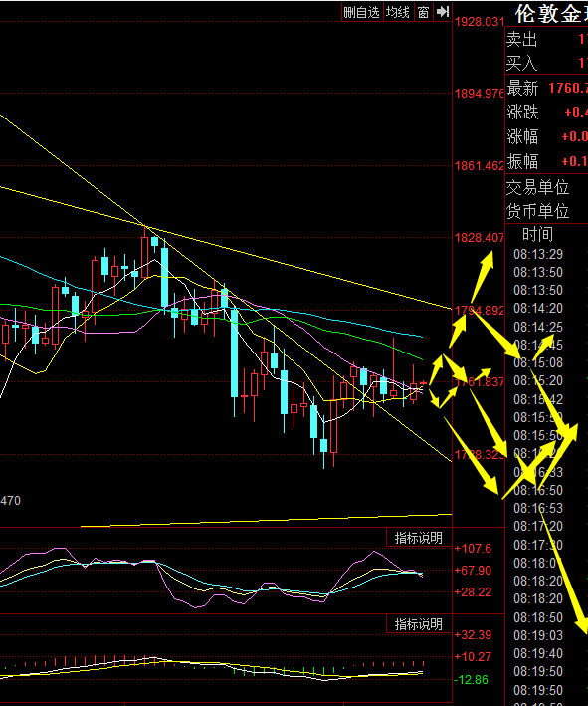Click the 删自选 button above the chart
The height and width of the screenshot is (706, 588).
click(x=362, y=12)
